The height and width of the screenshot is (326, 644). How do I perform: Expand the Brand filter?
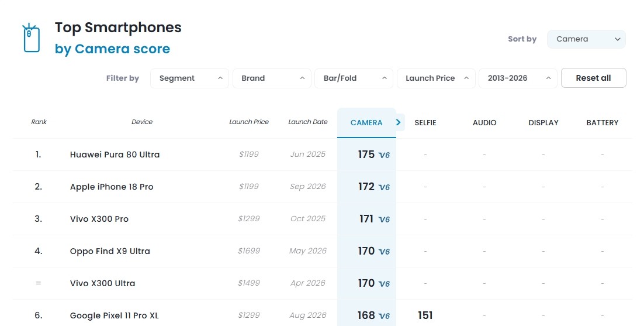point(272,78)
